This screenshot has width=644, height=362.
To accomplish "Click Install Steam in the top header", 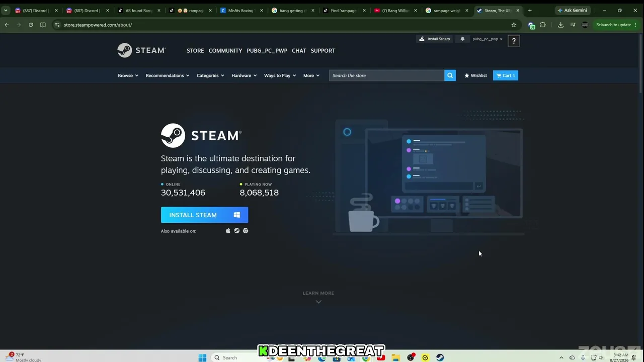I will pyautogui.click(x=435, y=39).
